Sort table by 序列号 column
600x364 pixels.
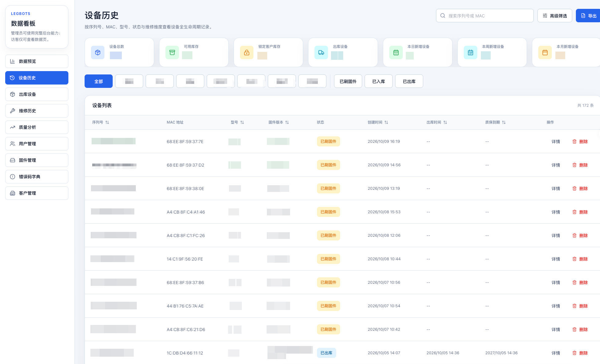click(x=107, y=122)
